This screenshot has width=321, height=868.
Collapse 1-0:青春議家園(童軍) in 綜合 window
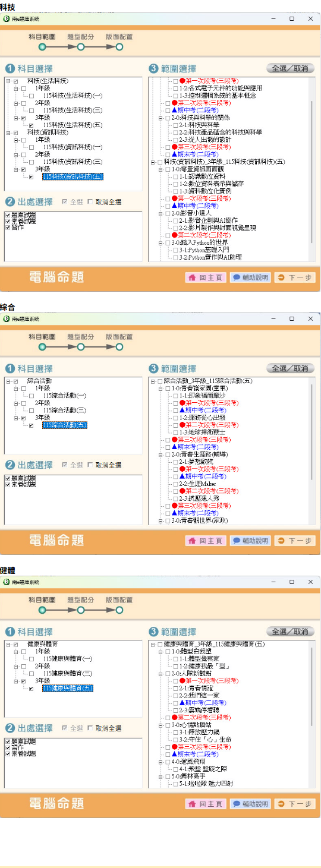(x=160, y=388)
